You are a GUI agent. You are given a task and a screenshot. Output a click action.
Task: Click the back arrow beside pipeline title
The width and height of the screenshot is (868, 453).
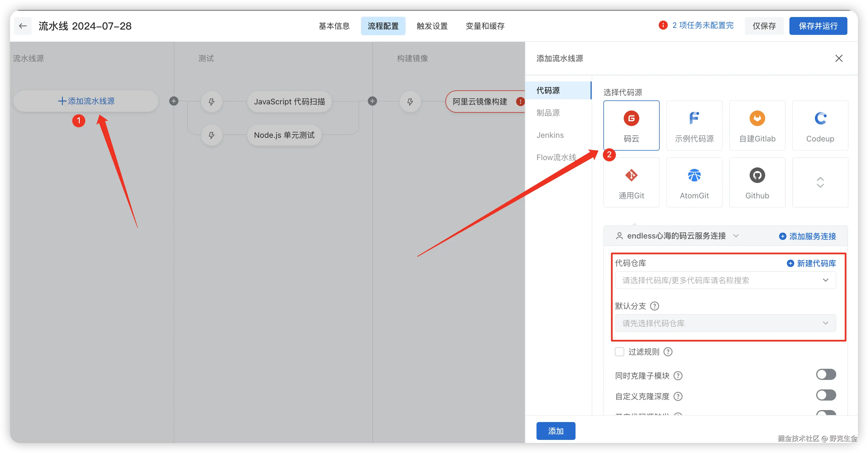coord(23,26)
